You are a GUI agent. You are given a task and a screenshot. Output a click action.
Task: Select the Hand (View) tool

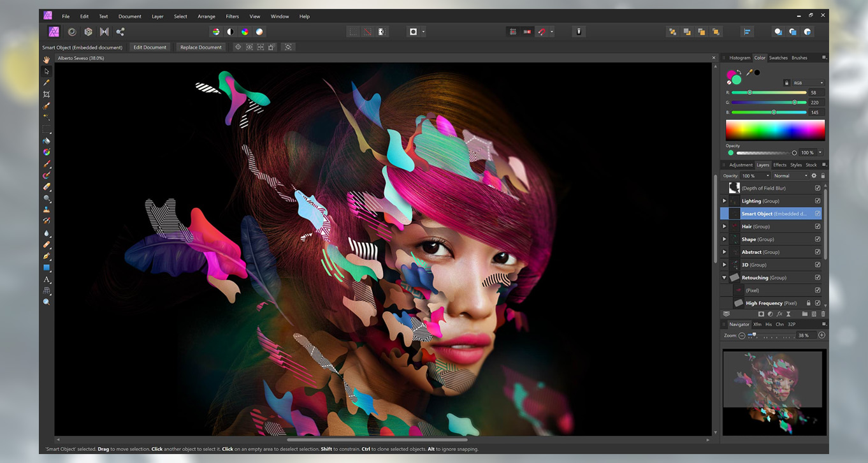[x=47, y=59]
